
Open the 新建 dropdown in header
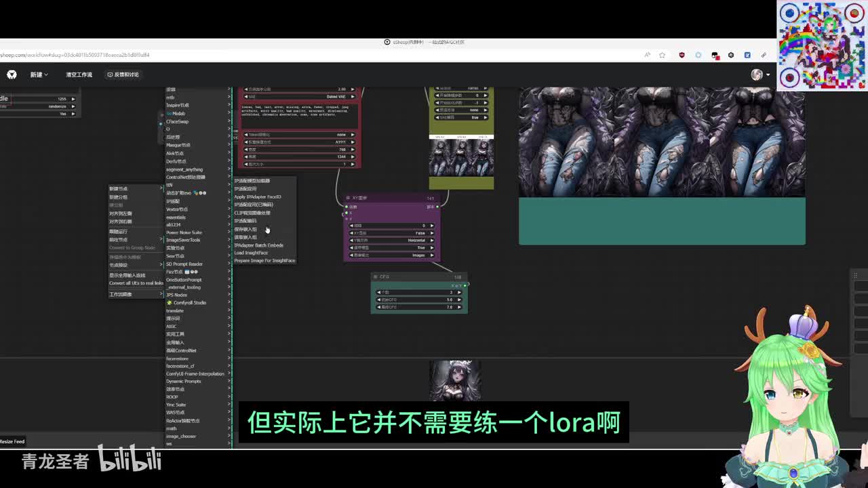(x=38, y=75)
